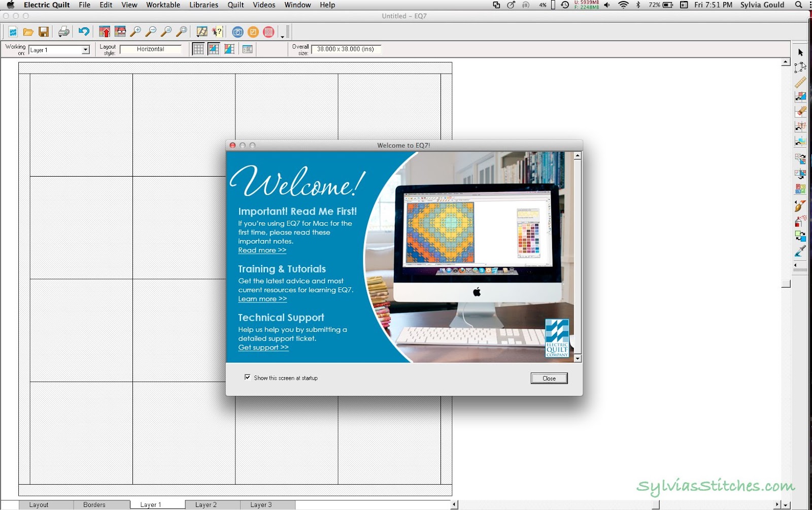This screenshot has height=510, width=812.
Task: Select the Zoom In magnifier icon
Action: click(x=136, y=32)
